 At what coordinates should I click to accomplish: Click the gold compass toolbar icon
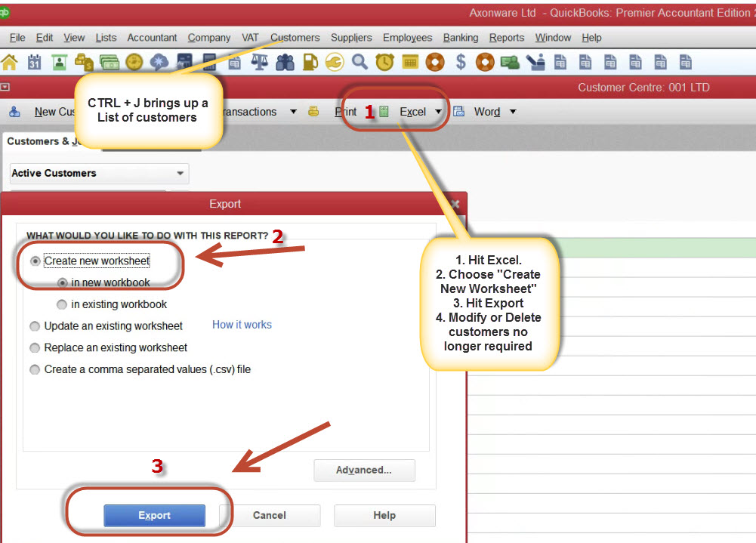tap(134, 62)
